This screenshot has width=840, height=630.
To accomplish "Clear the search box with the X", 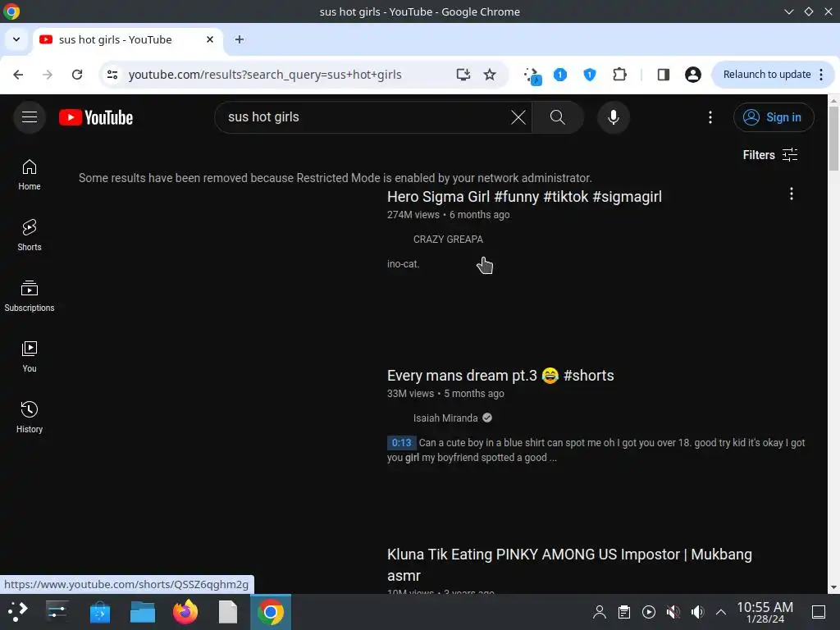I will [518, 117].
